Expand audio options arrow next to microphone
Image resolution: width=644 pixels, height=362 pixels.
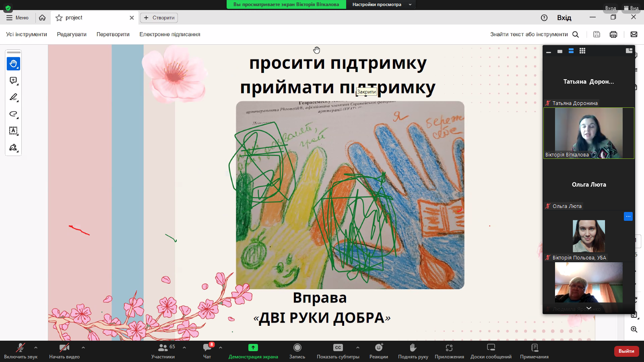coord(36,348)
